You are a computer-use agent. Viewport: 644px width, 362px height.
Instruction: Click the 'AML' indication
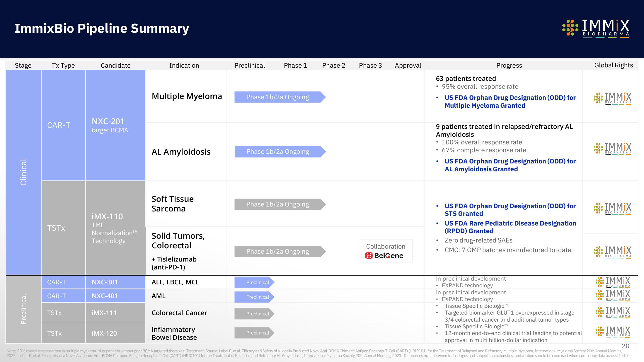coord(159,296)
